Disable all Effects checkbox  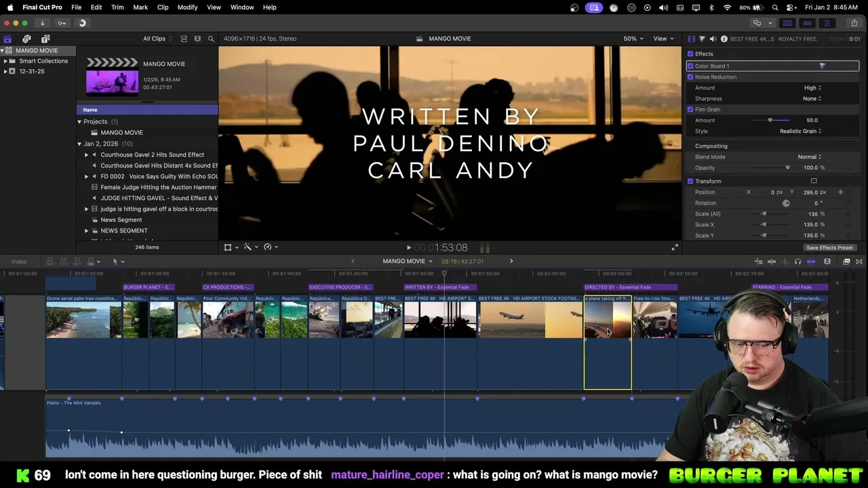tap(690, 54)
